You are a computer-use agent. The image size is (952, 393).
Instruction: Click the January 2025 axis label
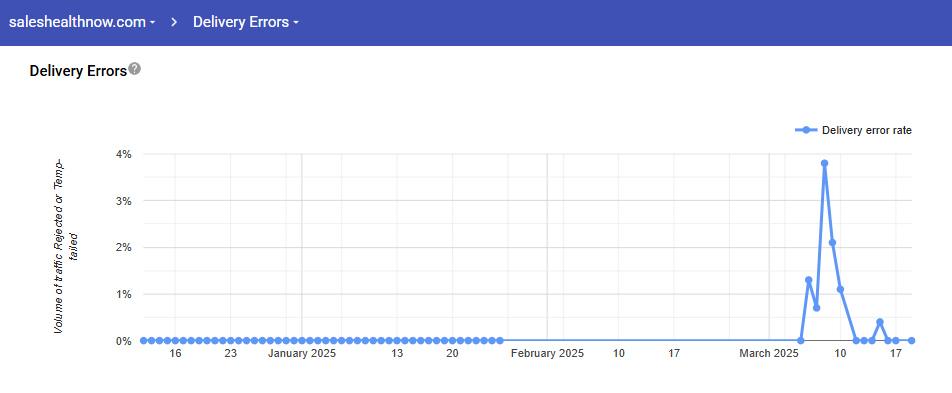302,354
